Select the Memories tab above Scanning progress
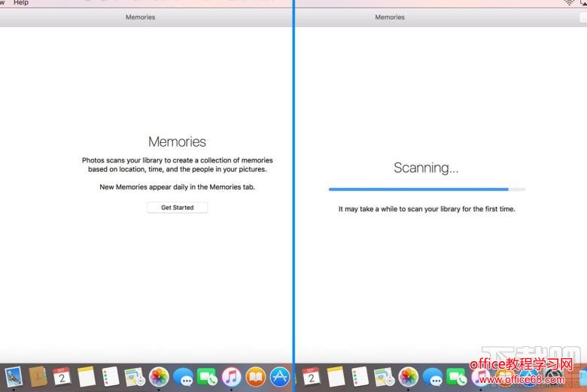The width and height of the screenshot is (587, 392). tap(390, 17)
